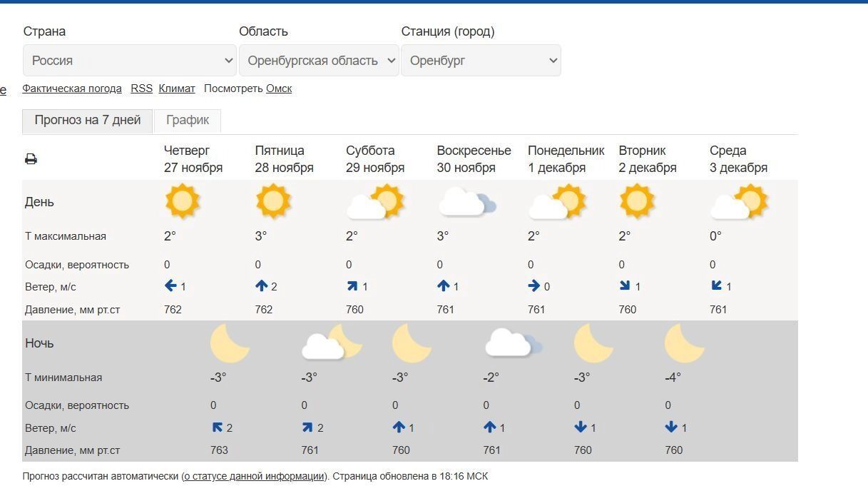Select the Прогноз на 7 дней tab
Viewport: 868px width, 491px height.
pos(88,120)
